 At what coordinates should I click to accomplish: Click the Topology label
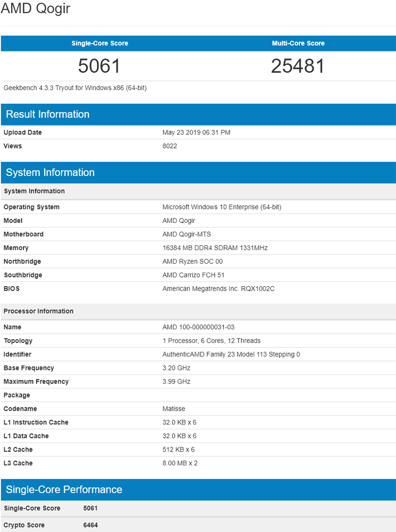(18, 341)
